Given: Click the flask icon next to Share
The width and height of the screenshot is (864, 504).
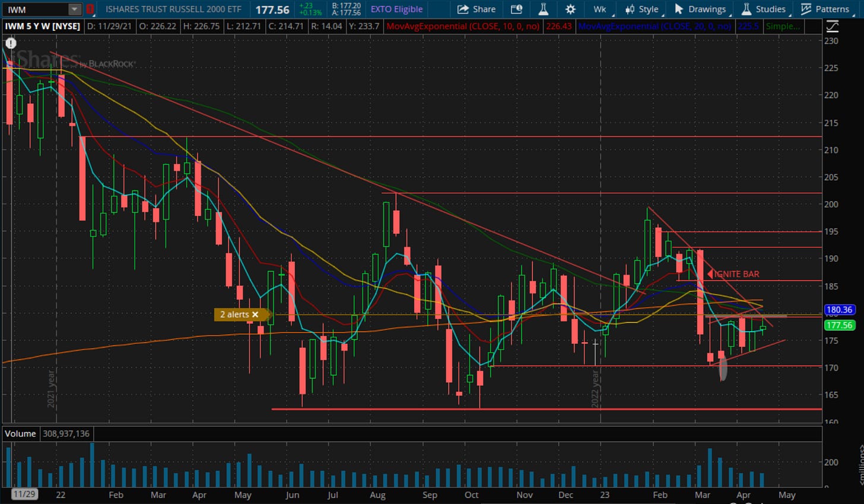Looking at the screenshot, I should coord(543,9).
